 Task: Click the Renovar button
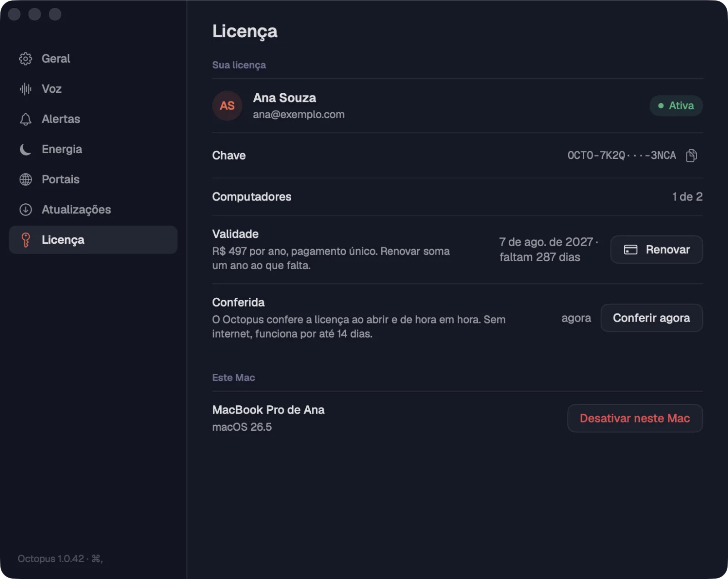pyautogui.click(x=657, y=250)
